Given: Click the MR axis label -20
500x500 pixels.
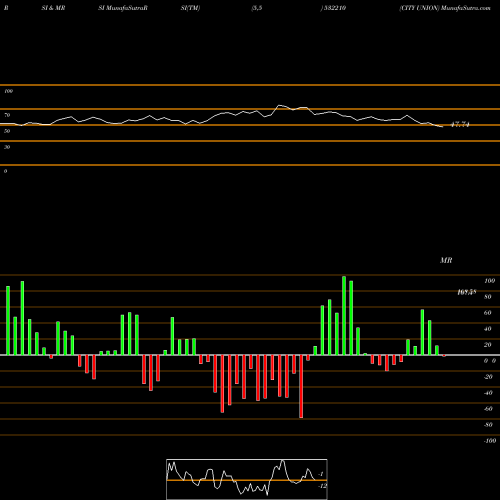Looking at the screenshot, I should click(488, 377).
